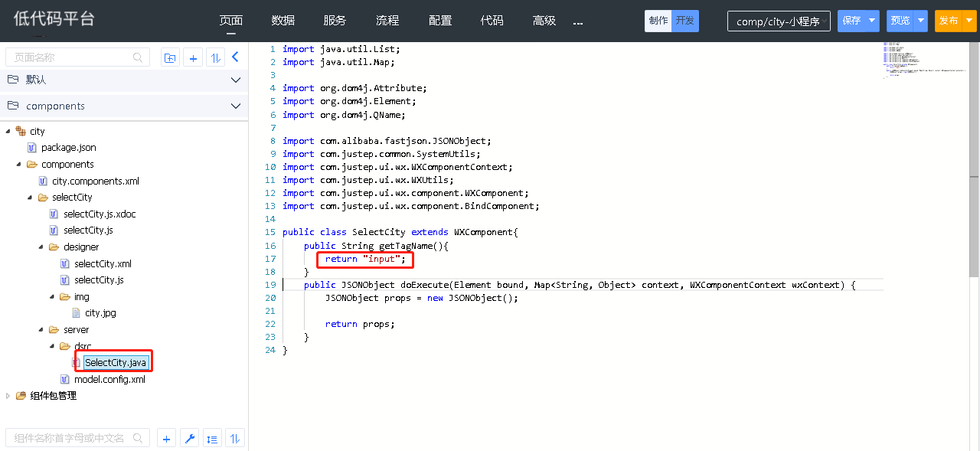Expand the 默认 section chevron
The width and height of the screenshot is (980, 451).
[236, 80]
